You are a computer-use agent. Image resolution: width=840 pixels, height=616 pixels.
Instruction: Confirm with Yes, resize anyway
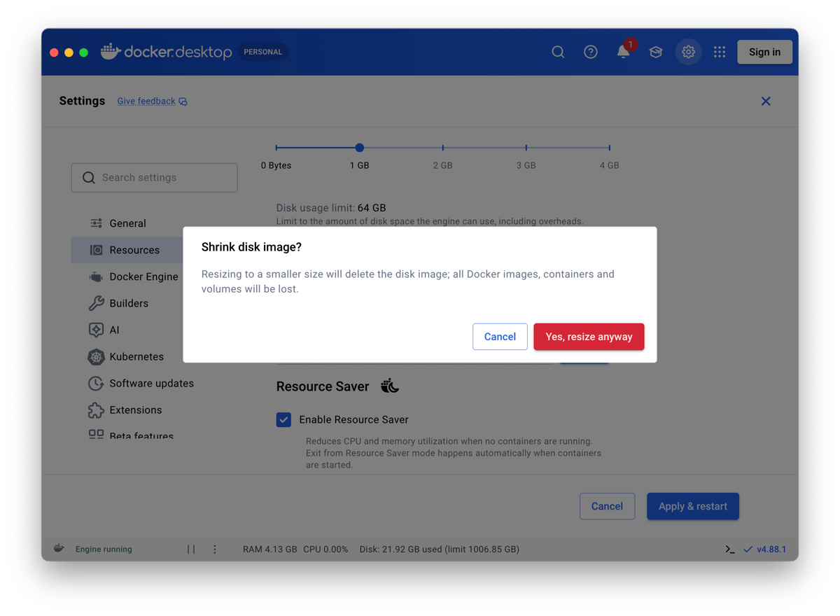tap(589, 337)
